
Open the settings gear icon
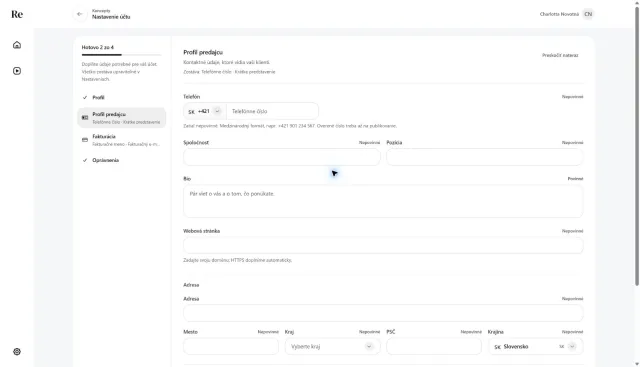pos(17,351)
